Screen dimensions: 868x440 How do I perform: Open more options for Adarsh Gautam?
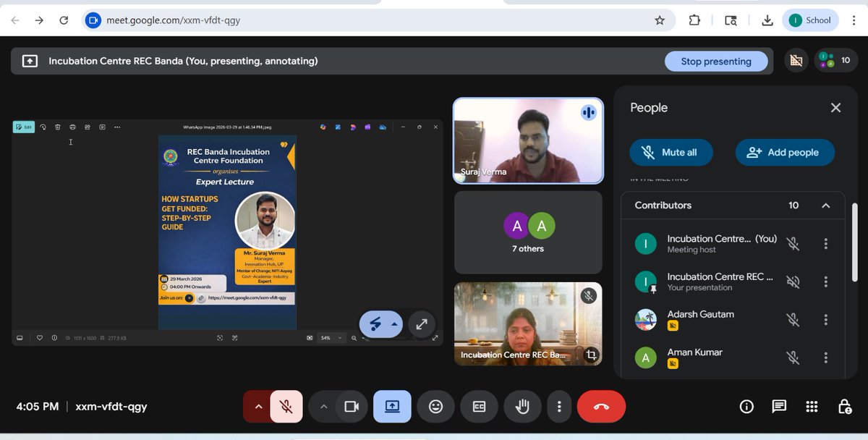point(825,319)
